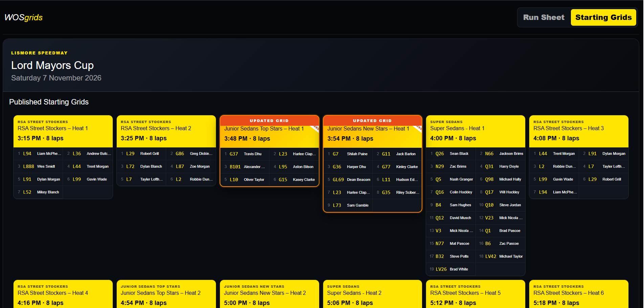This screenshot has width=644, height=308.
Task: Open RSA Street Stockers Heat 1 card header
Action: (63, 132)
